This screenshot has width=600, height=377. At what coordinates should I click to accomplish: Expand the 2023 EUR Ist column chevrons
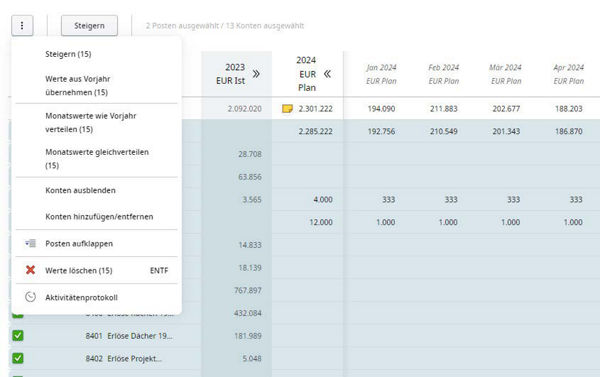tap(256, 74)
